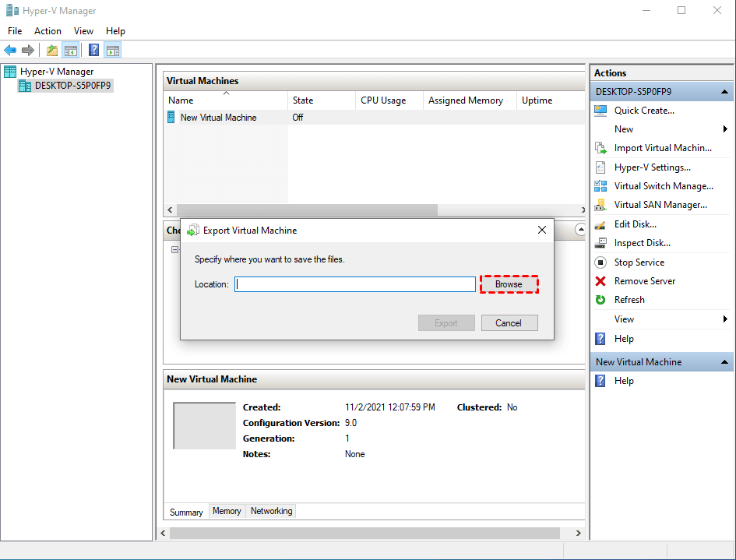Toggle Show/Hide Console Tree toolbar icon
The image size is (736, 560).
[x=71, y=50]
